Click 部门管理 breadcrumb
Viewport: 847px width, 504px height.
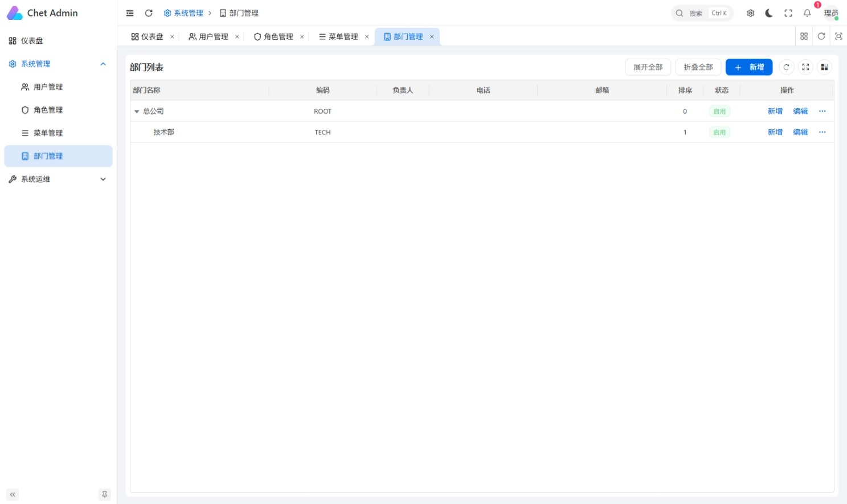(239, 13)
